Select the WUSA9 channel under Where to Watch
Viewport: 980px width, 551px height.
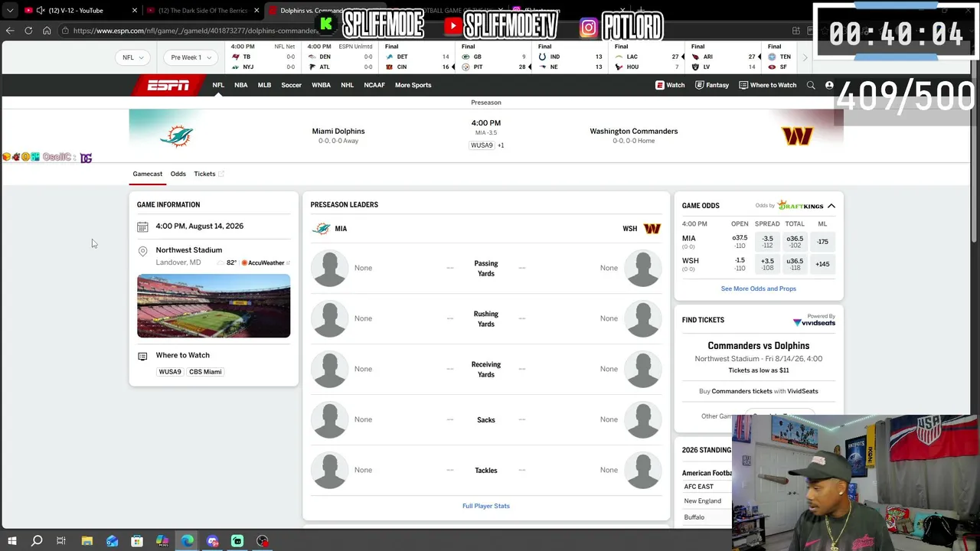click(x=170, y=372)
